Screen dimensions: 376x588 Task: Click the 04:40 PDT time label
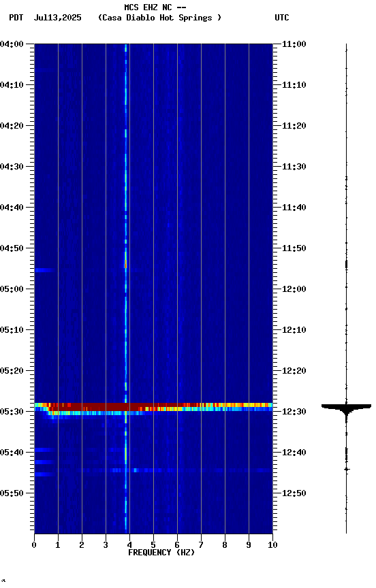(12, 208)
